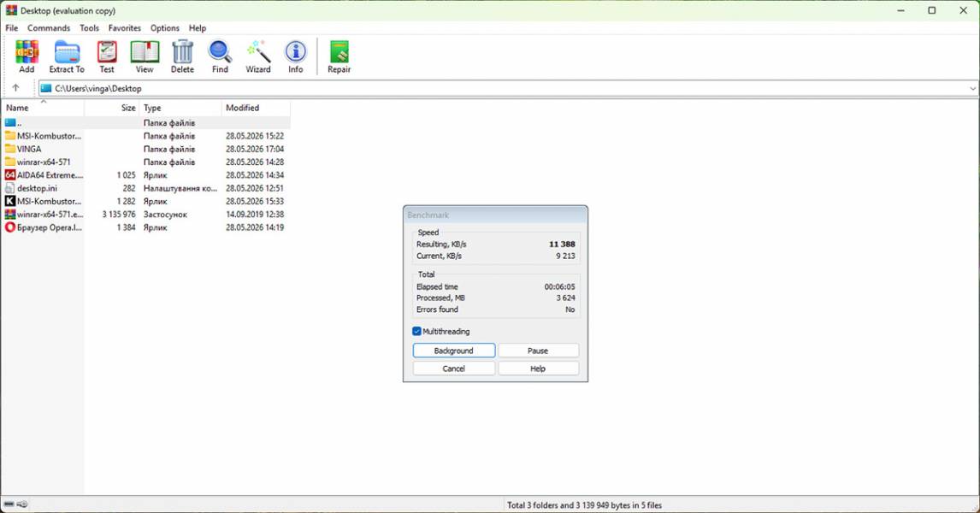Click the drive icon in status bar
Screen dimensions: 980x513
[x=9, y=504]
